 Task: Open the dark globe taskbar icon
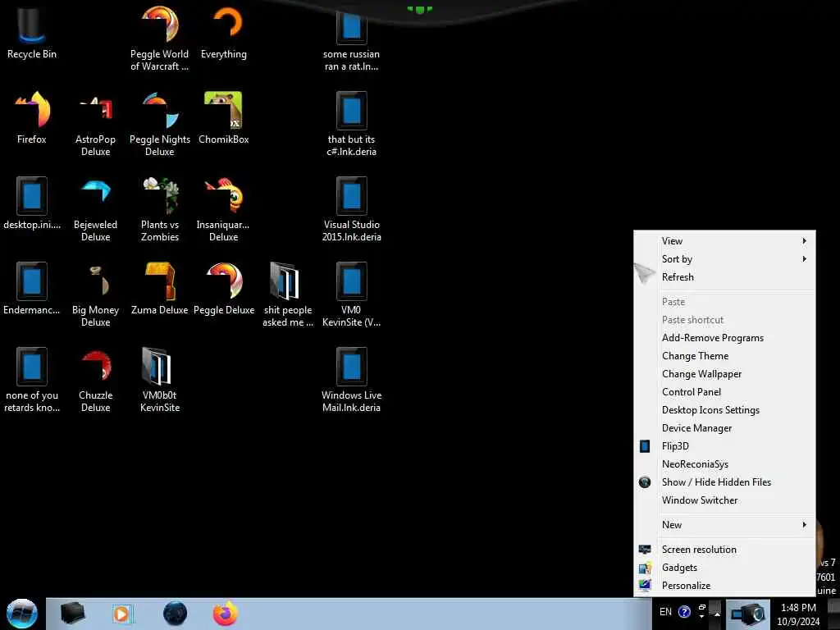click(x=176, y=614)
